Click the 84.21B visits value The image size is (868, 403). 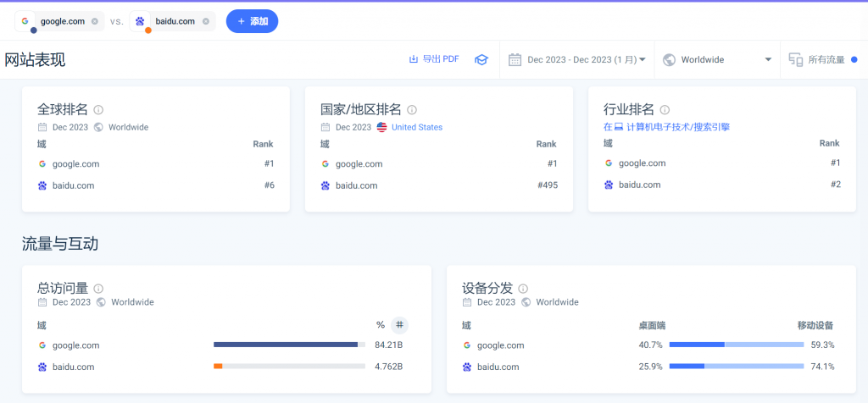pyautogui.click(x=388, y=345)
